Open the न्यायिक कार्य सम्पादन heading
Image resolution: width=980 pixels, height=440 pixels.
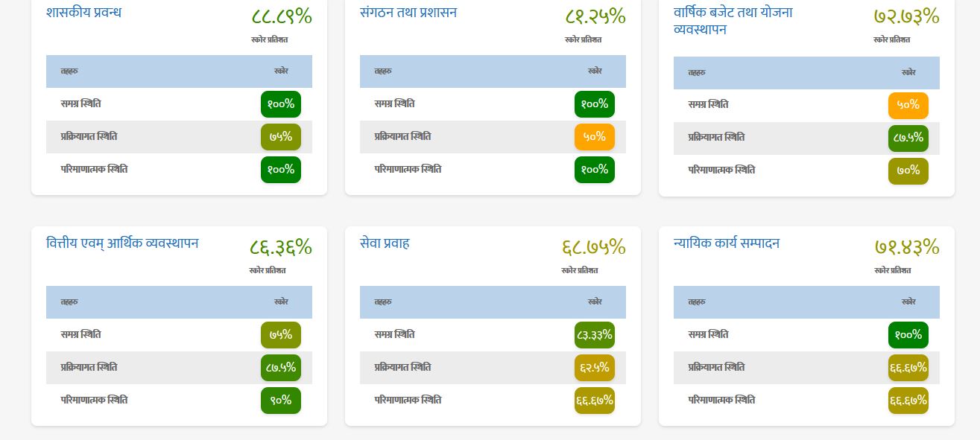(x=726, y=243)
